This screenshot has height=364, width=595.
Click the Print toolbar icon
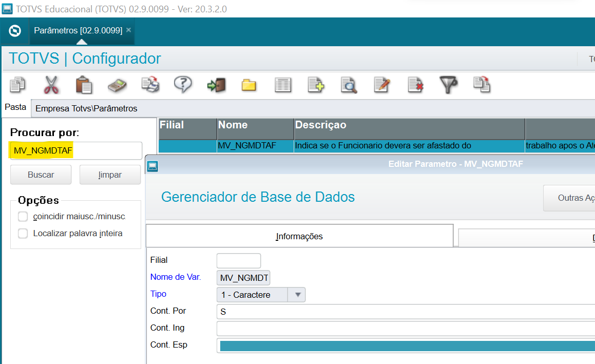[150, 84]
